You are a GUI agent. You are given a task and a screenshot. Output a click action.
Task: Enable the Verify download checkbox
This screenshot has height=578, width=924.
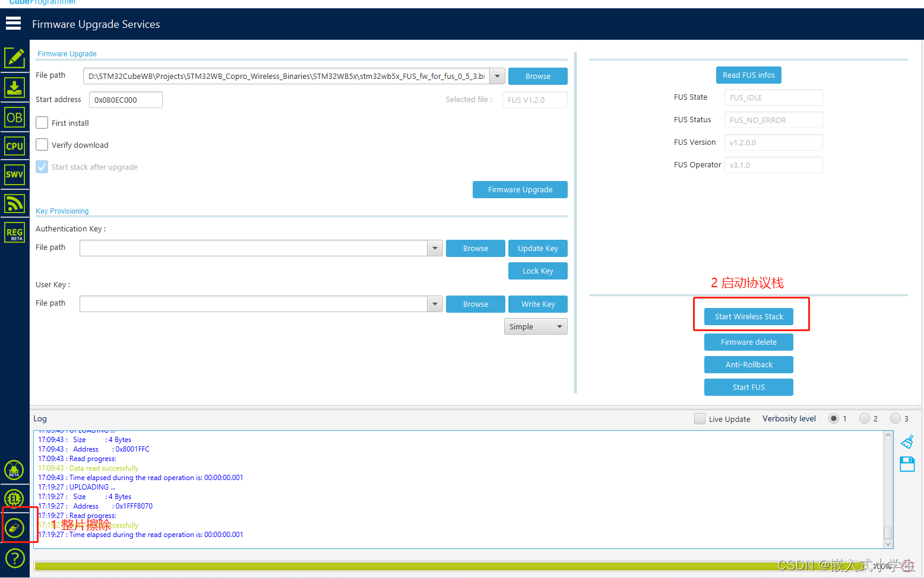pos(42,145)
